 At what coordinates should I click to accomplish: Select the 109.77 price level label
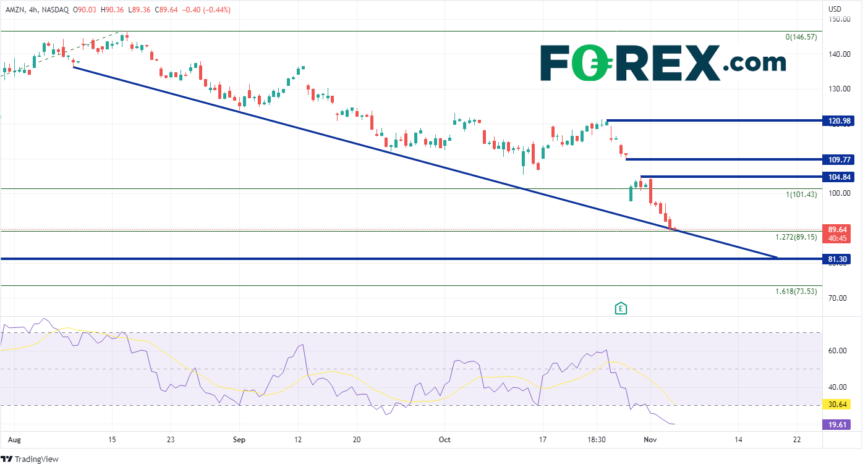(x=838, y=159)
